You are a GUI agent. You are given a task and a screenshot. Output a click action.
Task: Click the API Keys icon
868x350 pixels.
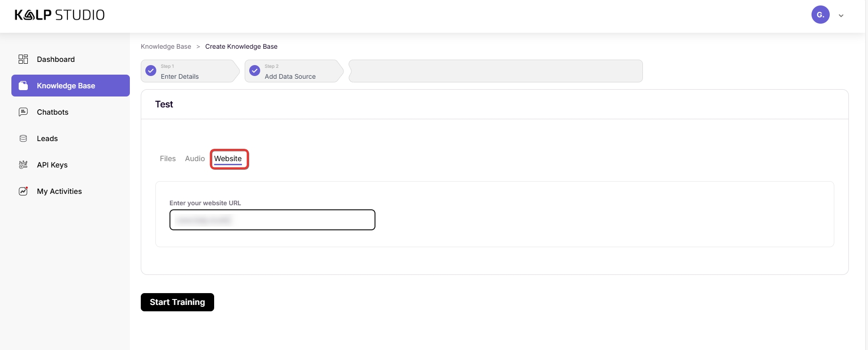pyautogui.click(x=23, y=165)
